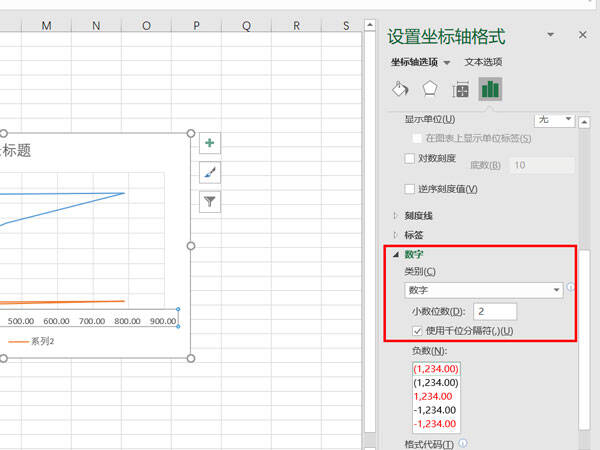Click the chart's top-right resize handle

pyautogui.click(x=191, y=133)
